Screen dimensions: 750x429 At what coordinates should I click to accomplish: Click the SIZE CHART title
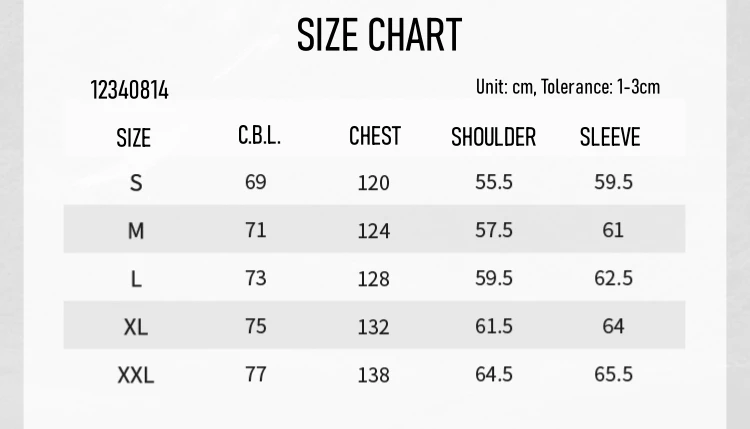379,36
